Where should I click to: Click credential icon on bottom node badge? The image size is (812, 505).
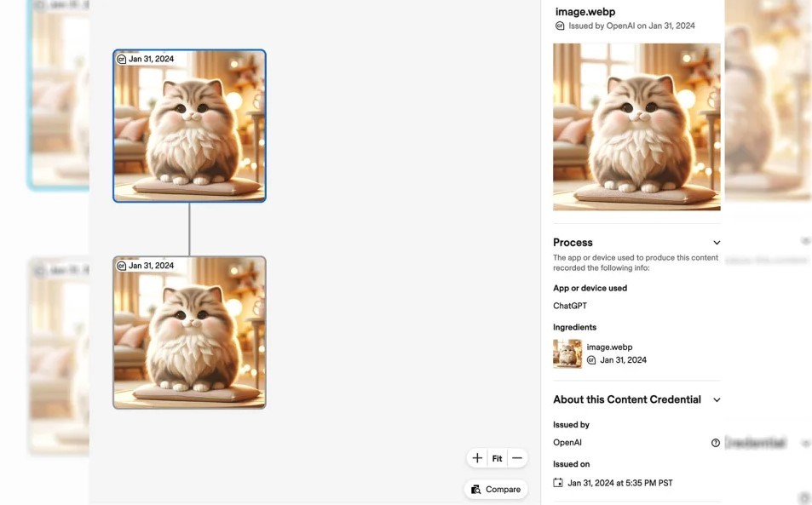121,266
